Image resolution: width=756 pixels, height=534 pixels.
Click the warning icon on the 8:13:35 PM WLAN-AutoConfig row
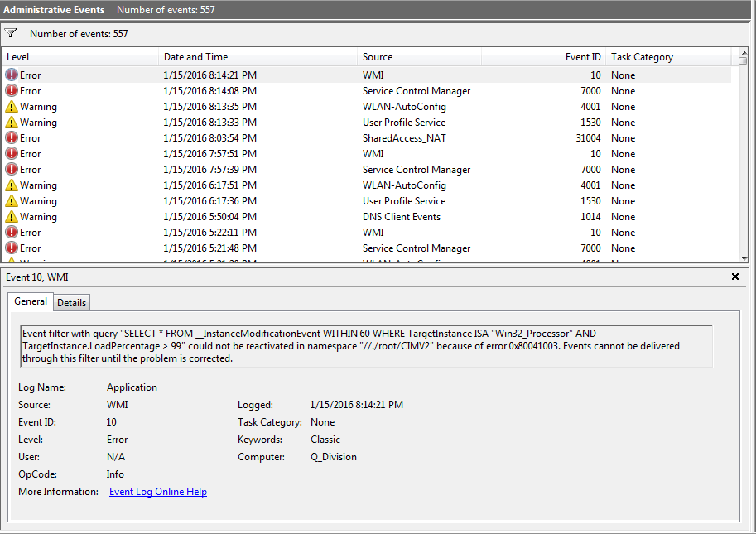pyautogui.click(x=12, y=107)
